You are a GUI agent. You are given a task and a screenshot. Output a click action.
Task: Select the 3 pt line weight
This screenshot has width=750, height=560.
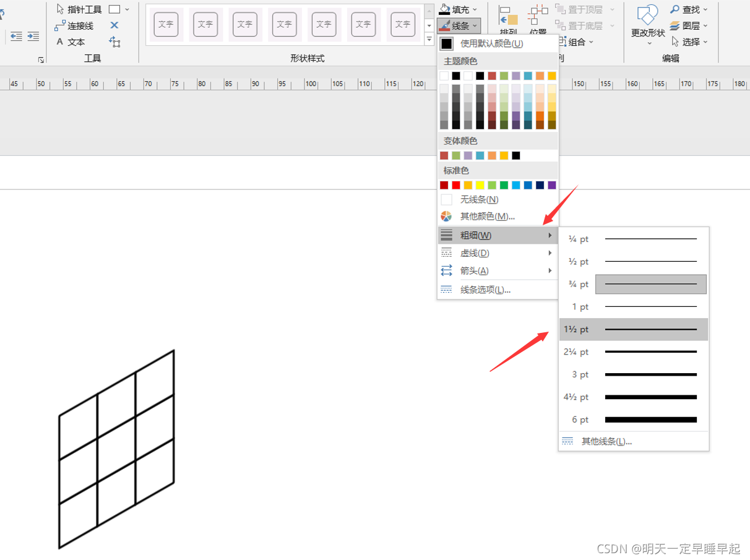pos(634,374)
